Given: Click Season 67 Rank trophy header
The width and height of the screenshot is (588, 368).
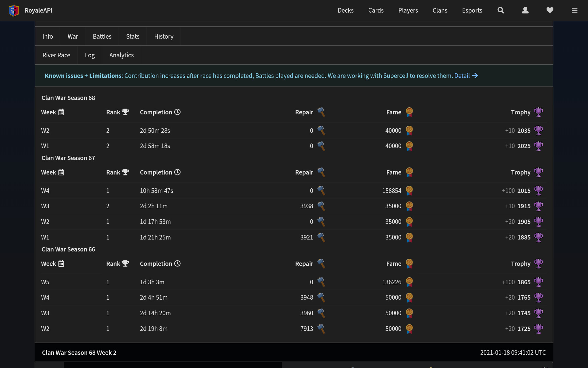Looking at the screenshot, I should (x=118, y=172).
